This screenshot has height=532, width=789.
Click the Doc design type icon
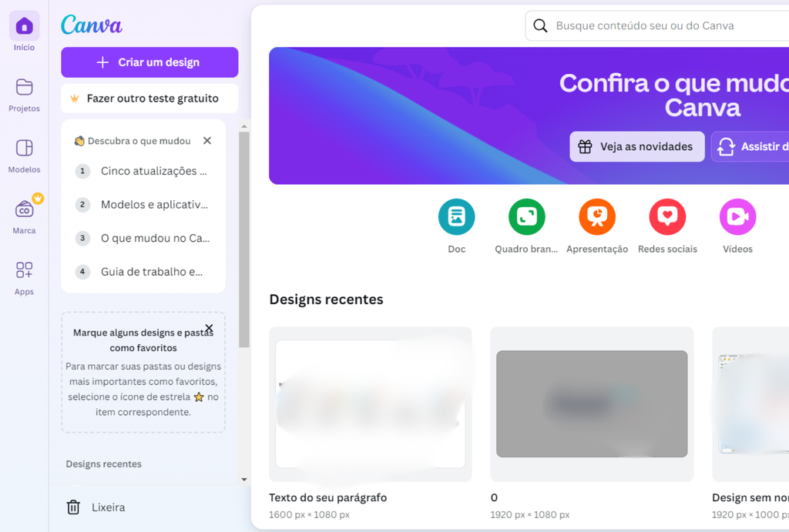point(456,216)
